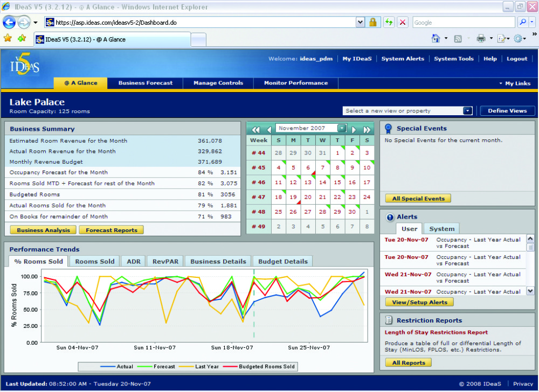539x392 pixels.
Task: Jump back with calendar double-left arrow
Action: [255, 129]
